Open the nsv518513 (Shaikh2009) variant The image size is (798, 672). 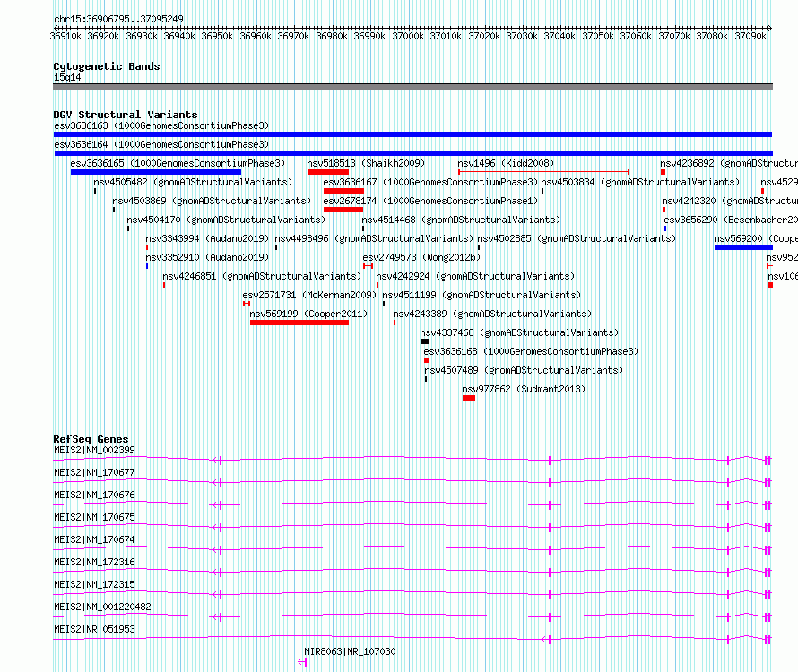tap(366, 163)
